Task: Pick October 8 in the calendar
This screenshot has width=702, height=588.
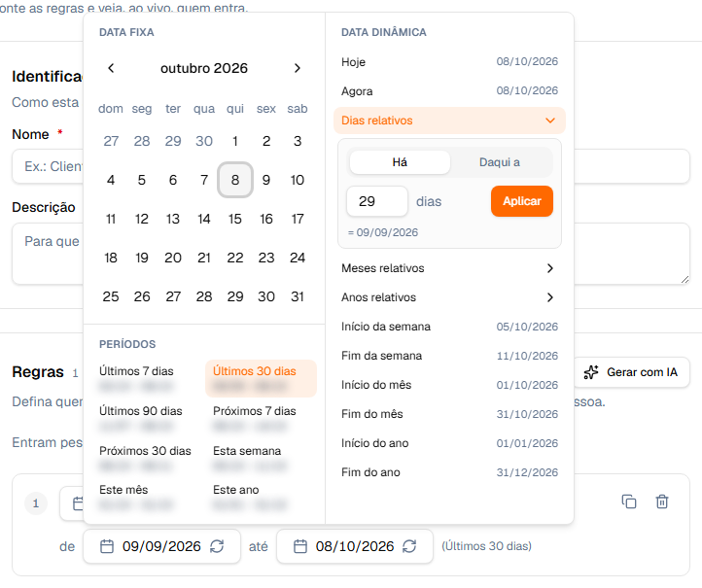Action: [x=235, y=180]
